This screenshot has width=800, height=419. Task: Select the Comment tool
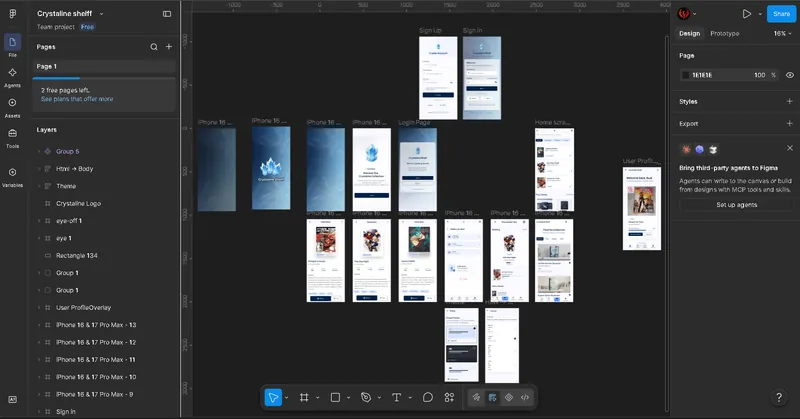point(428,397)
